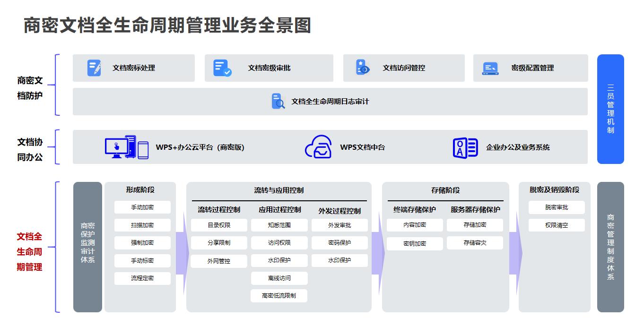Click the 外网管控 box under 流转过程控制

(219, 261)
